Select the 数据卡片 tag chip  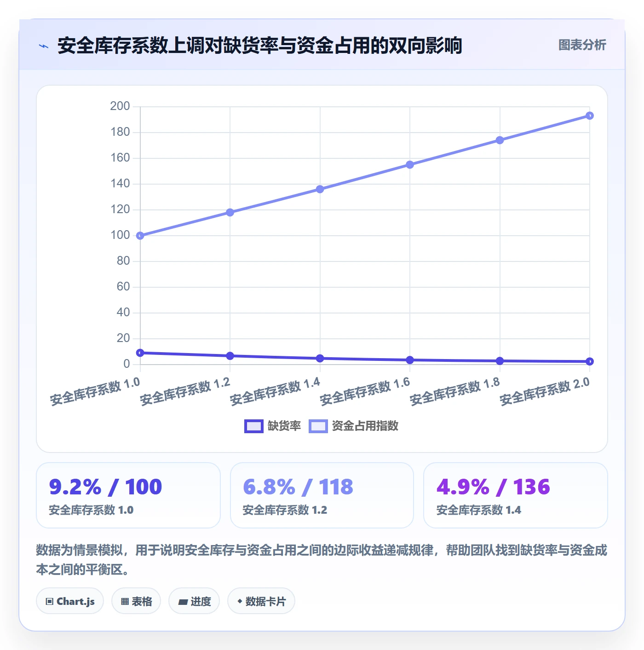click(261, 601)
